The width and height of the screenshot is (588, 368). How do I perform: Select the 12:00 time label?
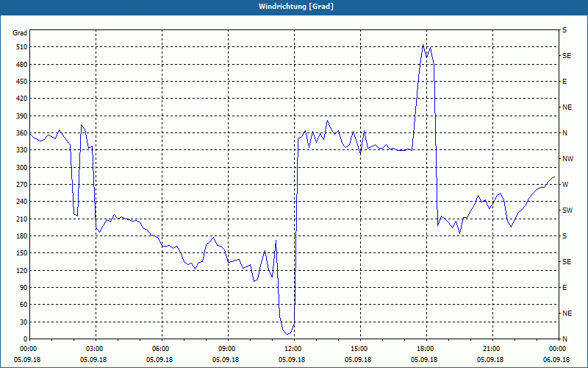[294, 349]
